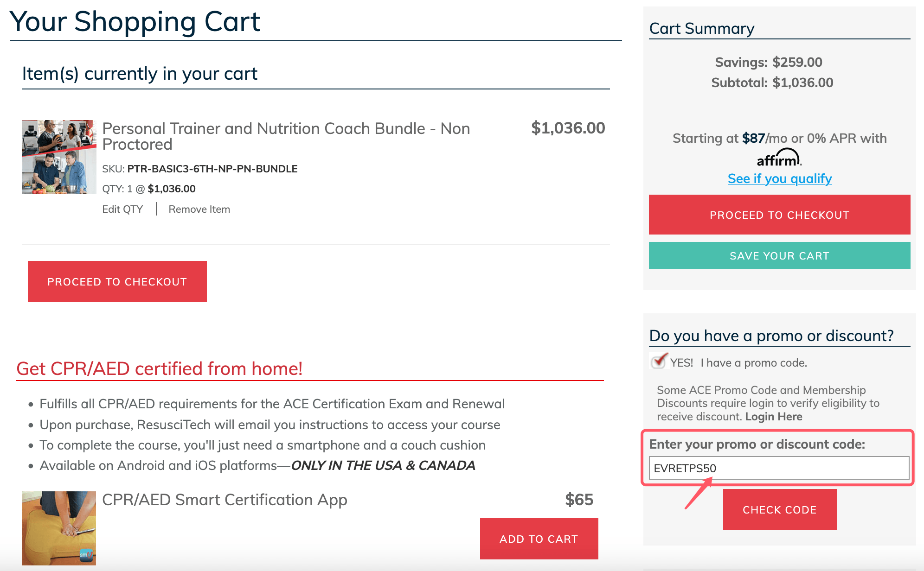This screenshot has width=924, height=571.
Task: Click the SKU PTR-BASIC3-6TH-NP-PN-BUNDLE text
Action: pyautogui.click(x=200, y=169)
